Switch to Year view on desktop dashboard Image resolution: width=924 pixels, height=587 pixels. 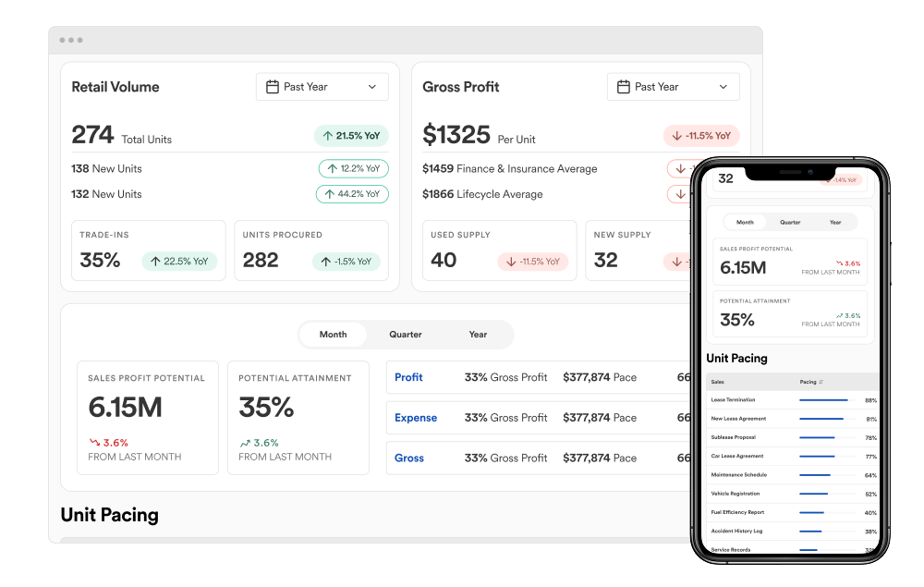tap(478, 335)
